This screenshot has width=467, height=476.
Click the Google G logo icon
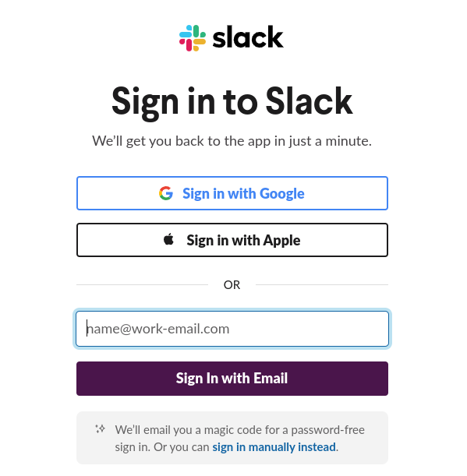tap(166, 193)
